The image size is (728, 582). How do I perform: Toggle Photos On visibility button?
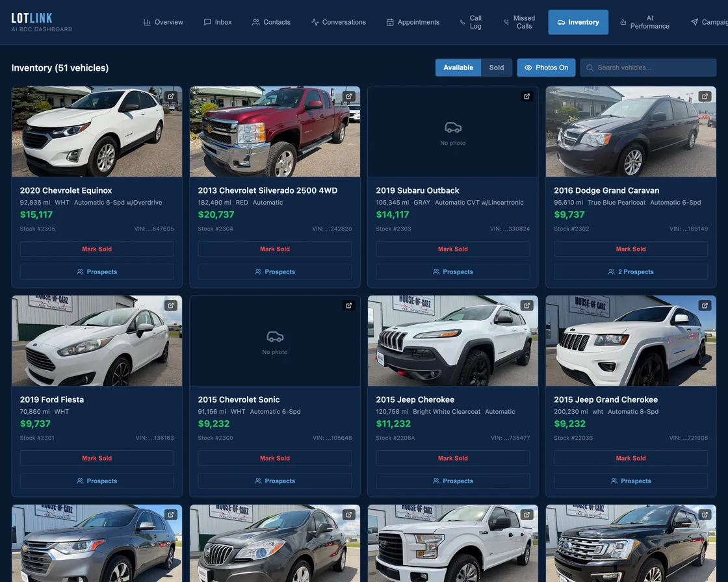point(546,68)
